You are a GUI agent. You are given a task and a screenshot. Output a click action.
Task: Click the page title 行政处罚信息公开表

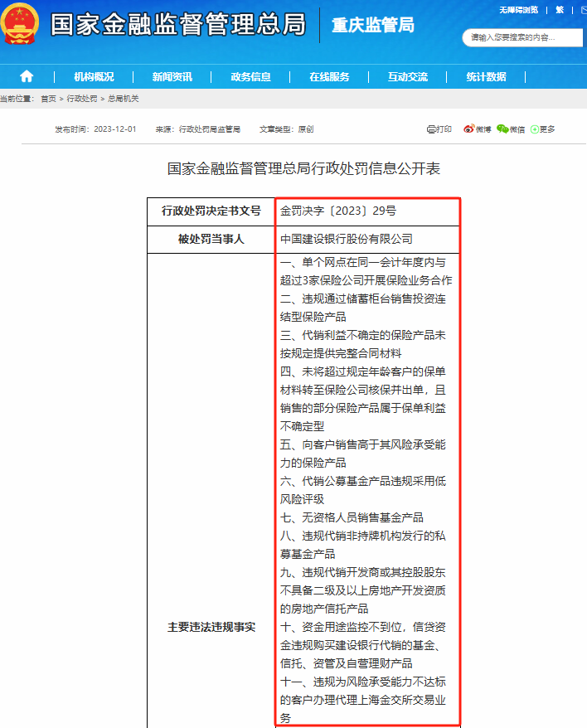click(303, 168)
